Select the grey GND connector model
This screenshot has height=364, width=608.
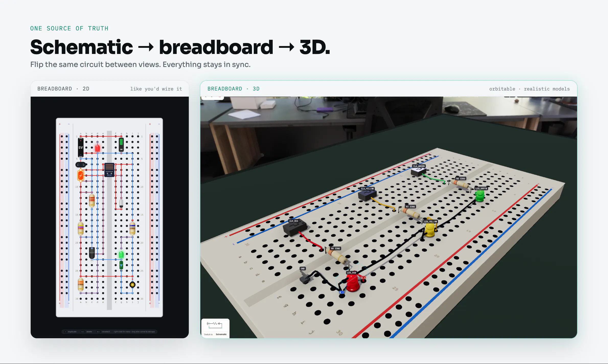click(305, 278)
